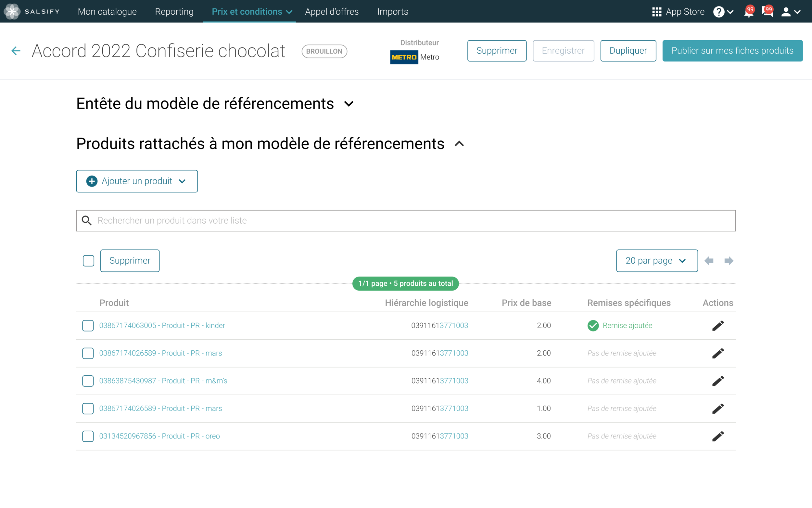The image size is (812, 508).
Task: Open Appel d'offres tab
Action: tap(332, 12)
